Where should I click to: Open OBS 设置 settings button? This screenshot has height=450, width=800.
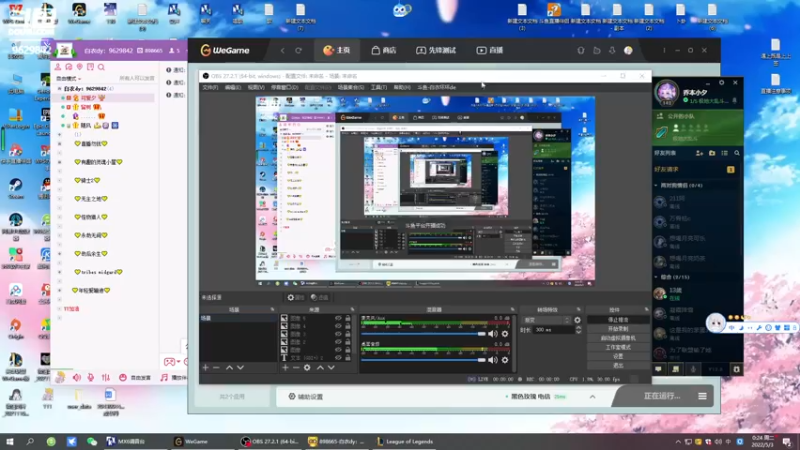tap(618, 356)
